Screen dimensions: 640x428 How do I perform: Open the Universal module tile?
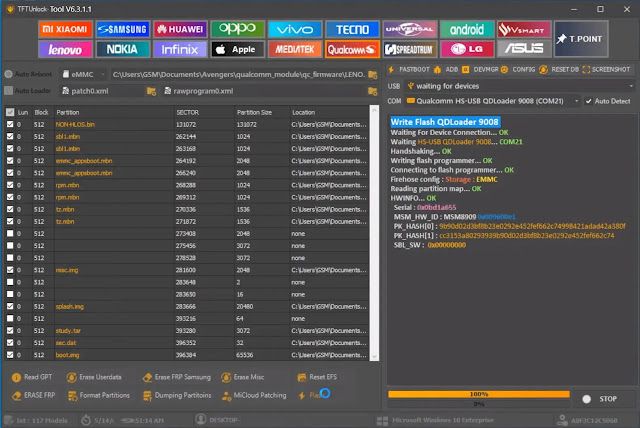[409, 29]
